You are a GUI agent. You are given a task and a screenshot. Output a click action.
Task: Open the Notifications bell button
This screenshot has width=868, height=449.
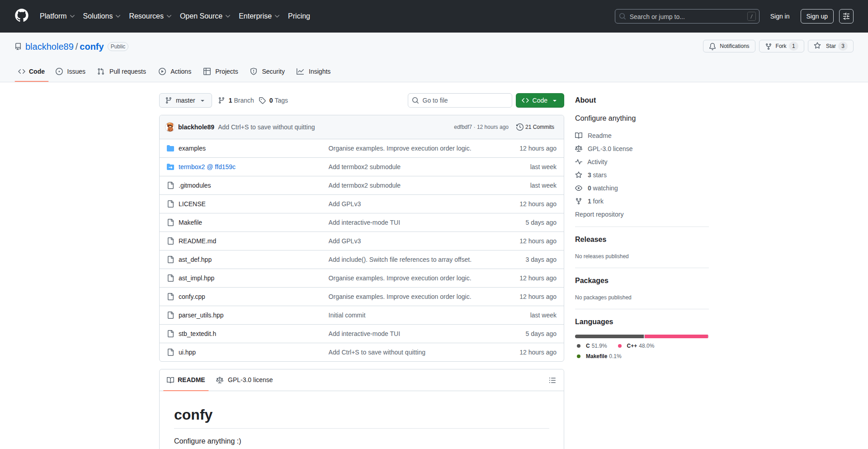pos(729,46)
